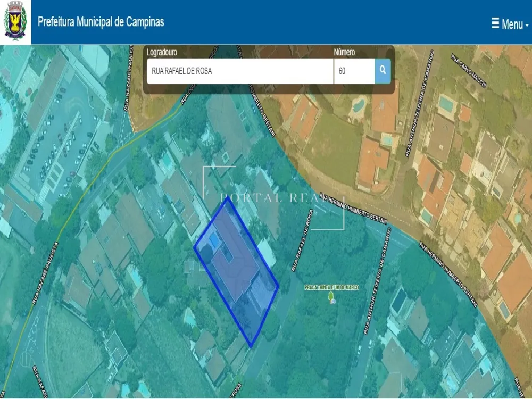Focus the Logradouro street input field
Viewport: 532px width, 399px height.
[x=240, y=71]
